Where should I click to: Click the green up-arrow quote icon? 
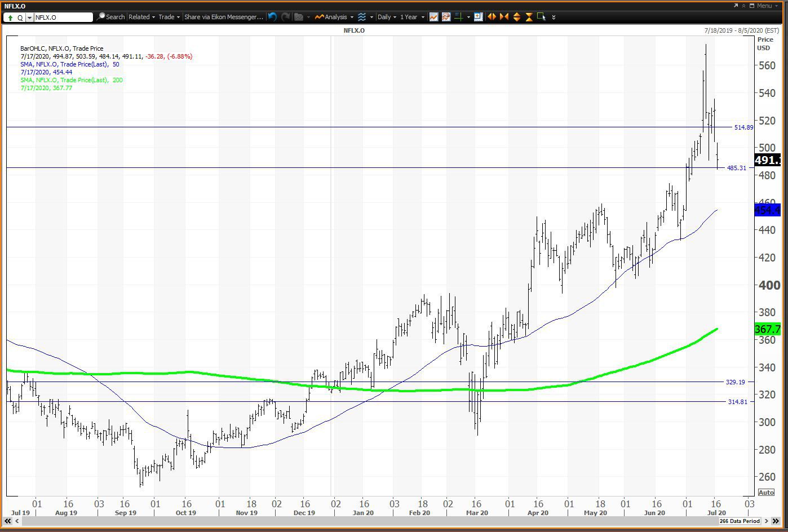(x=10, y=17)
